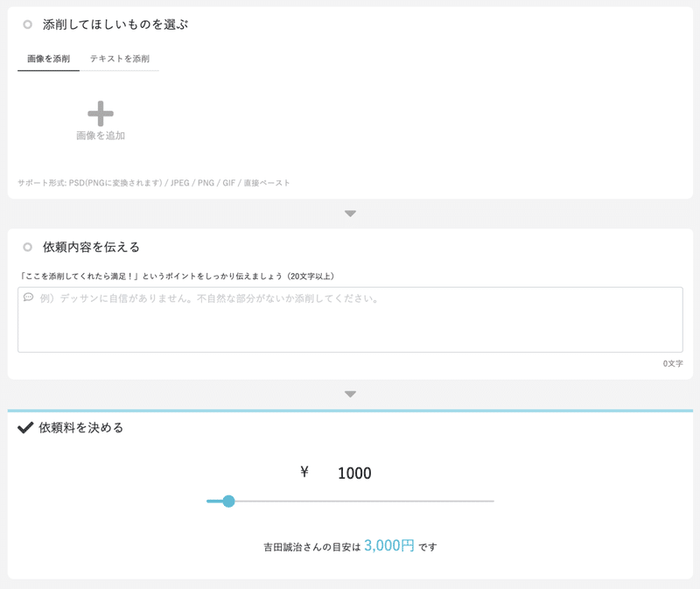Click the 依頼内容を伝える heading

(x=91, y=247)
